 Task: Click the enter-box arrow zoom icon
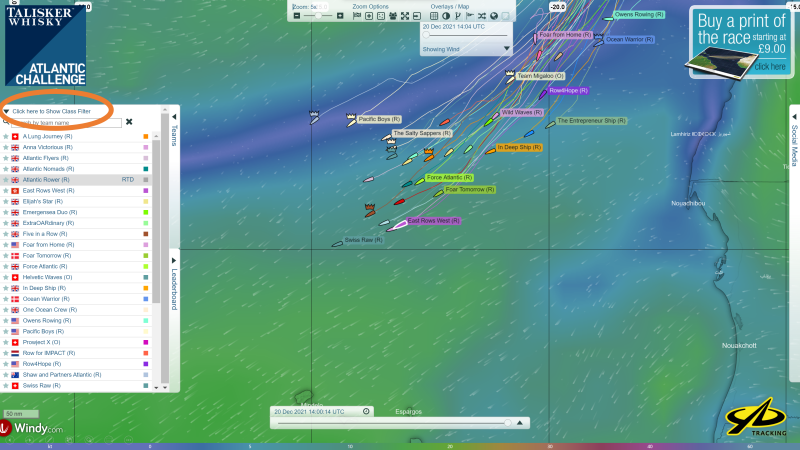click(x=417, y=16)
